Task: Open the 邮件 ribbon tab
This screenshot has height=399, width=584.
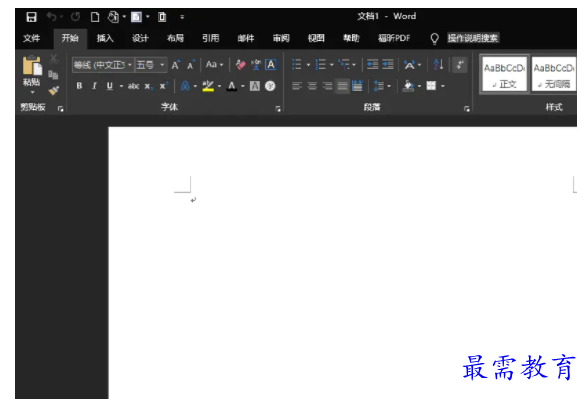Action: [x=246, y=38]
